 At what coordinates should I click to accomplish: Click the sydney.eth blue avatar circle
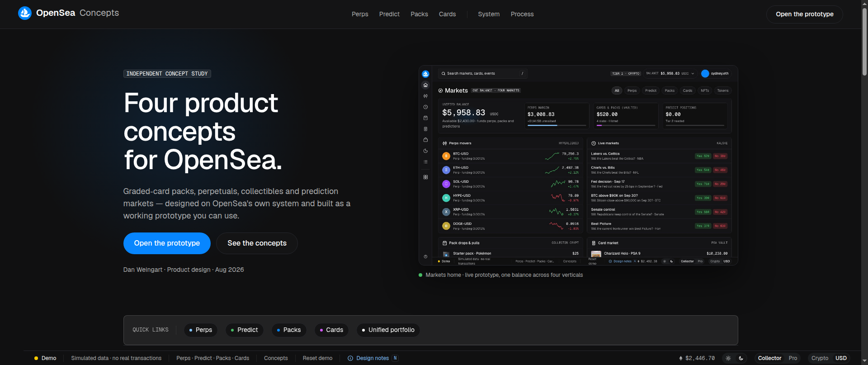[x=705, y=73]
